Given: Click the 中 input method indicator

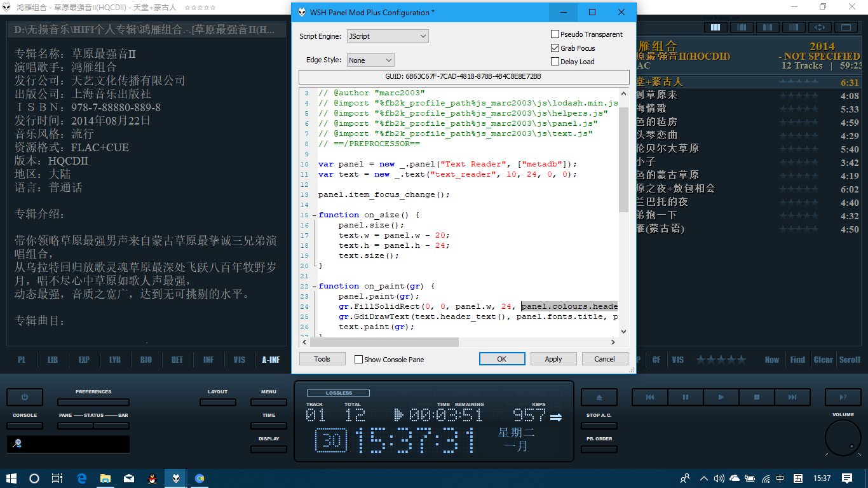Looking at the screenshot, I should (x=780, y=478).
